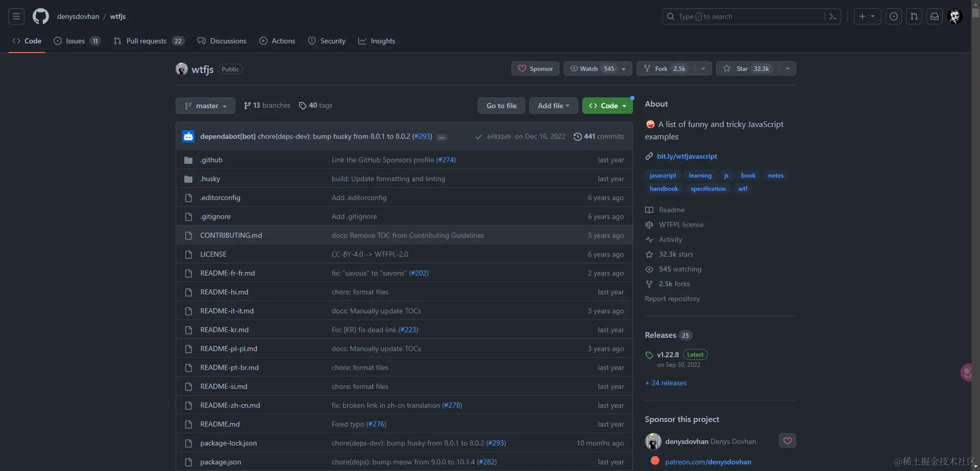This screenshot has width=980, height=471.
Task: Open the notifications inbox icon
Action: (x=935, y=16)
